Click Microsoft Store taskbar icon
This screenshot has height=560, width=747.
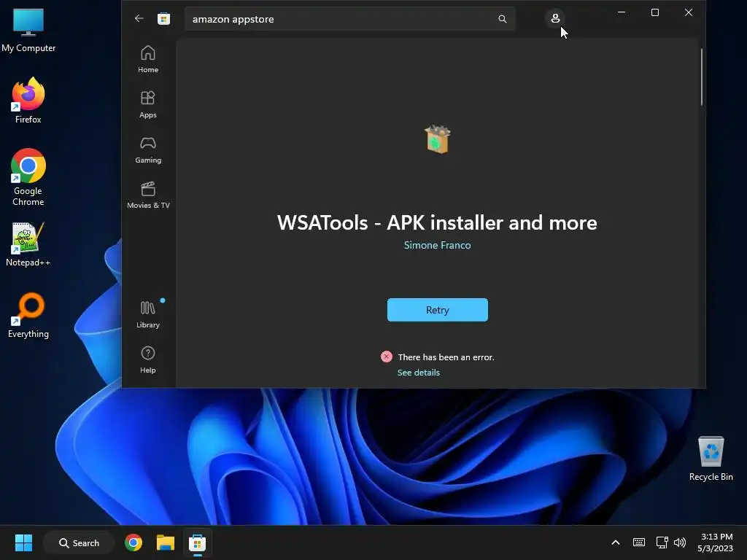pos(197,542)
